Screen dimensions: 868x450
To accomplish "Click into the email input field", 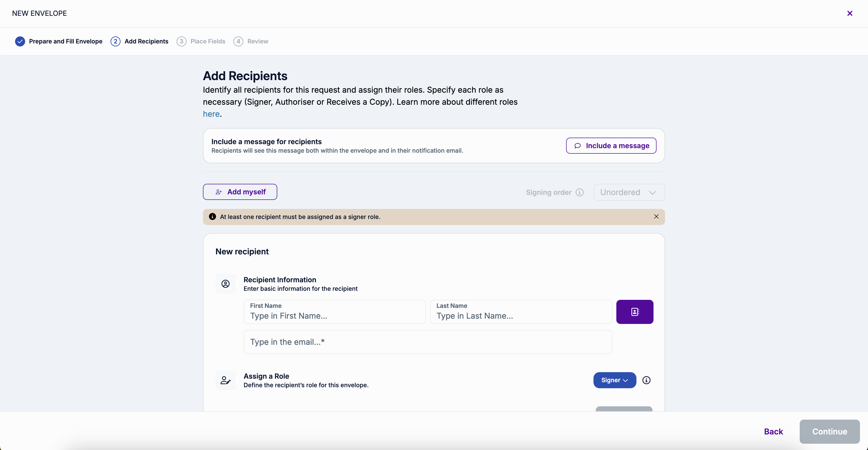I will click(x=427, y=342).
